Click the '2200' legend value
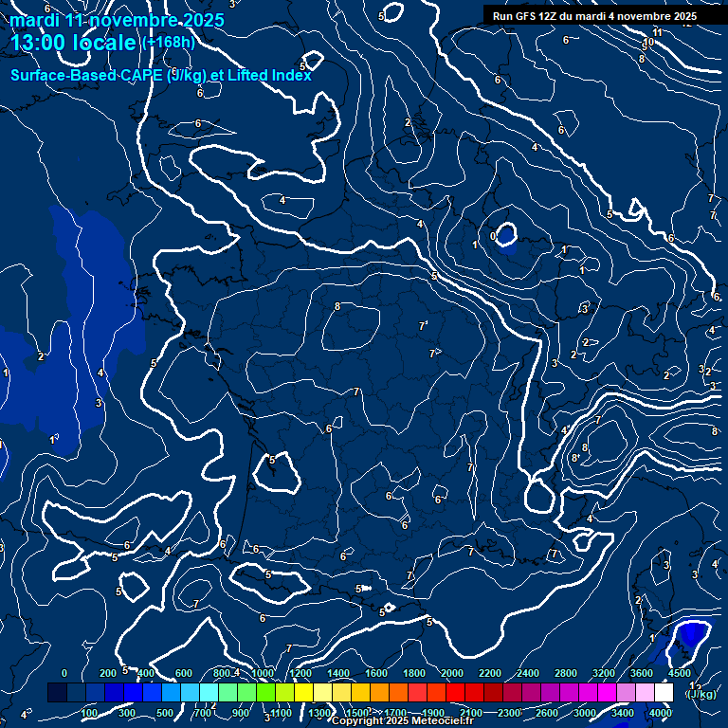 tap(490, 673)
